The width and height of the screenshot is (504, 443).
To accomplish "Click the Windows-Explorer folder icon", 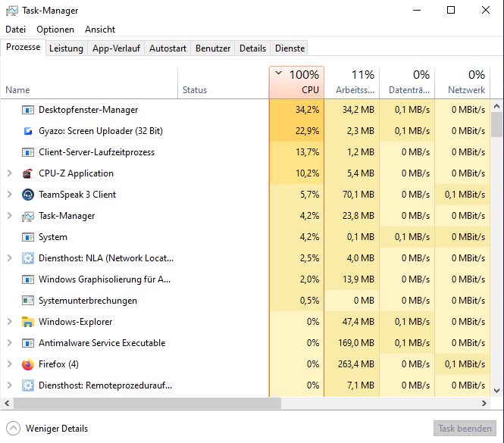I will [x=28, y=322].
